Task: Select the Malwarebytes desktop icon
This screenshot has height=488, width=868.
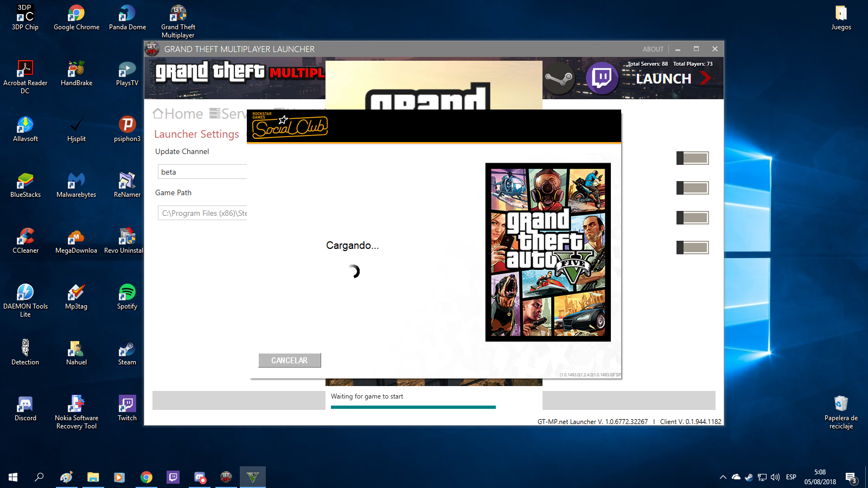Action: [76, 185]
